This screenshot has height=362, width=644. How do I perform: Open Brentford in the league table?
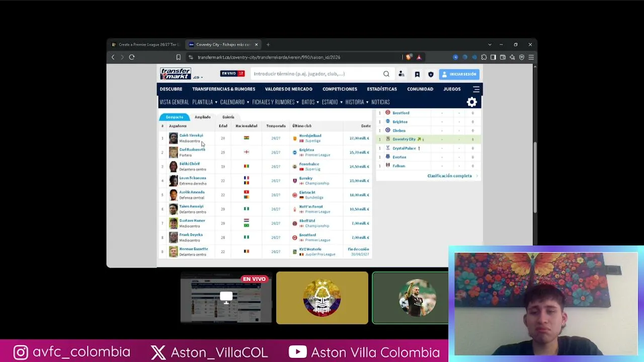pos(401,113)
